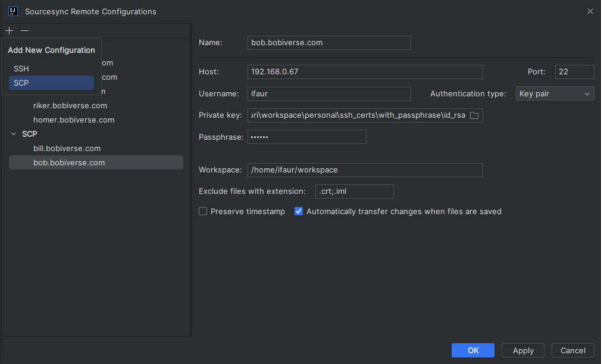601x364 pixels.
Task: Collapse the SCP tree group
Action: (14, 134)
